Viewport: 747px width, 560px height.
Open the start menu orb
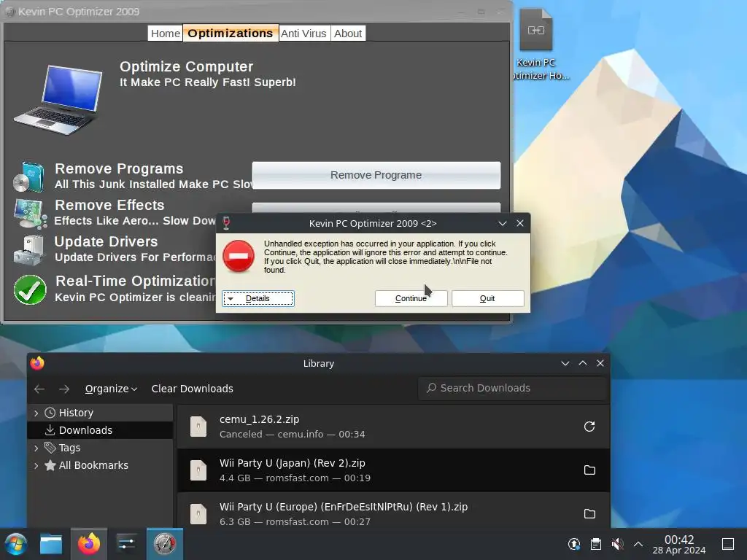click(x=16, y=544)
